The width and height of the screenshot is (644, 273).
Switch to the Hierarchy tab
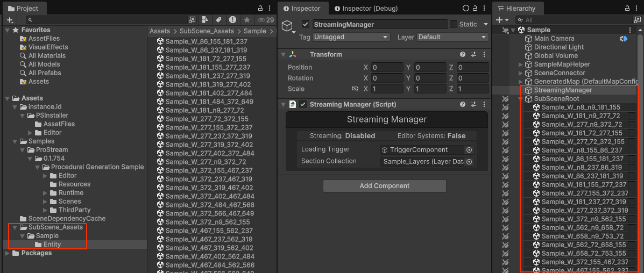tap(516, 8)
